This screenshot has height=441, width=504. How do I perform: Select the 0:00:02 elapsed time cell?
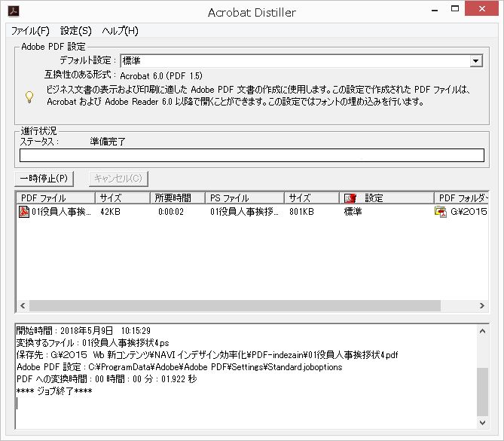(171, 212)
